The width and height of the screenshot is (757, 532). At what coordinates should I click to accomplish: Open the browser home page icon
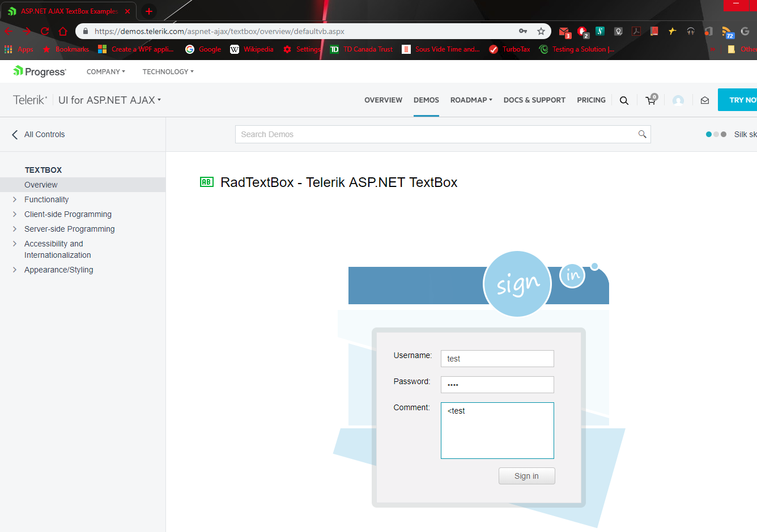(x=63, y=31)
